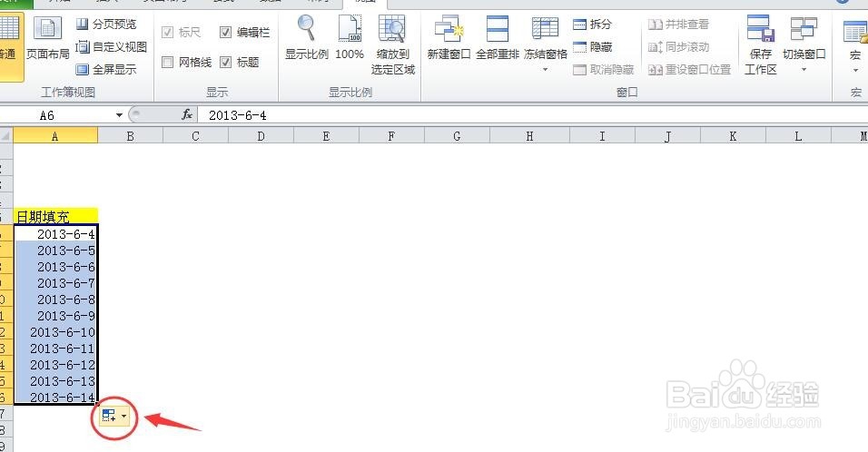This screenshot has width=868, height=452.
Task: Select cell containing 2013-6-13
Action: point(55,380)
